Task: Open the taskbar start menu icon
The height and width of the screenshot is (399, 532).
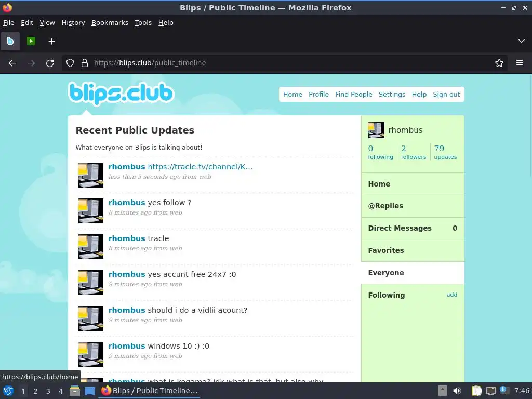Action: 8,391
